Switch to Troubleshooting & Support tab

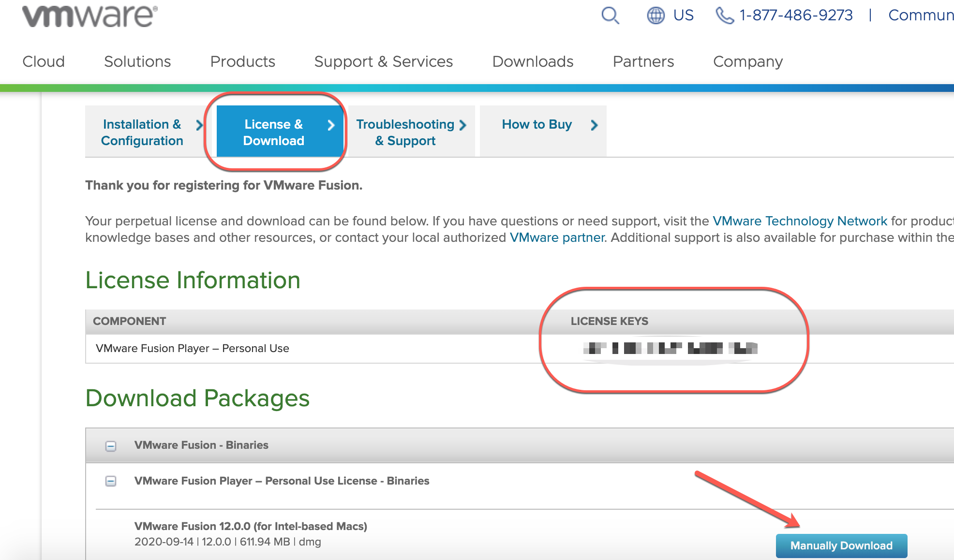coord(405,132)
